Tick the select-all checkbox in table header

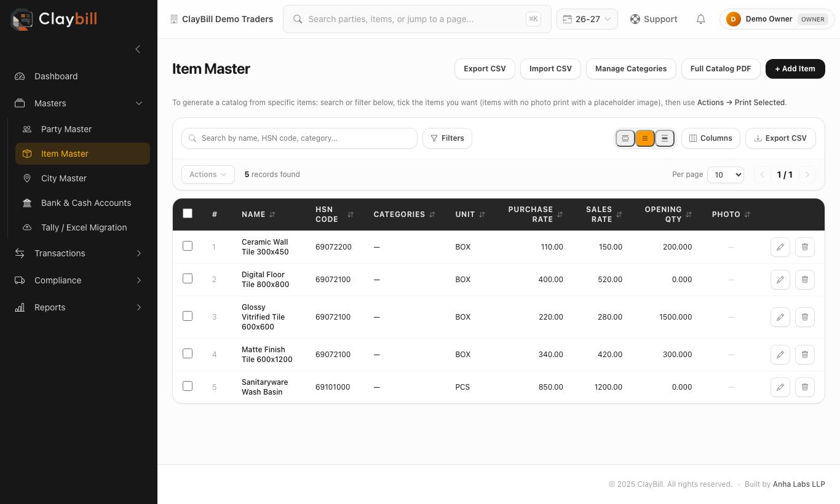click(188, 213)
